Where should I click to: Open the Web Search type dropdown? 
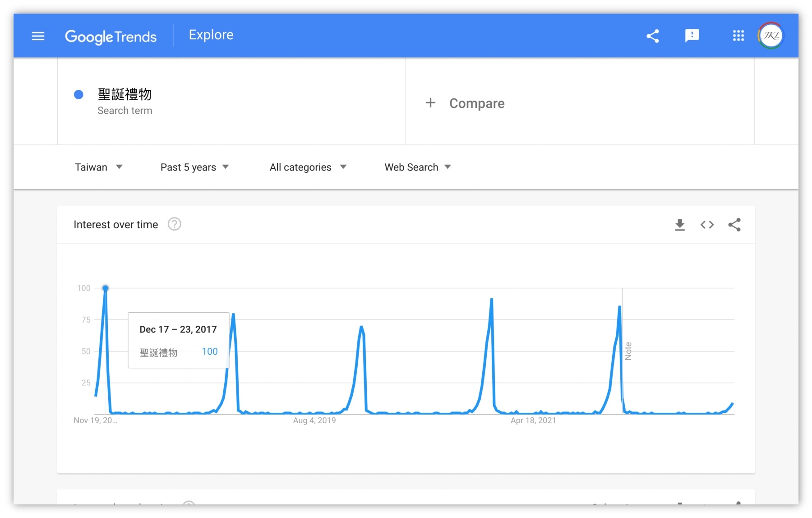[x=417, y=167]
